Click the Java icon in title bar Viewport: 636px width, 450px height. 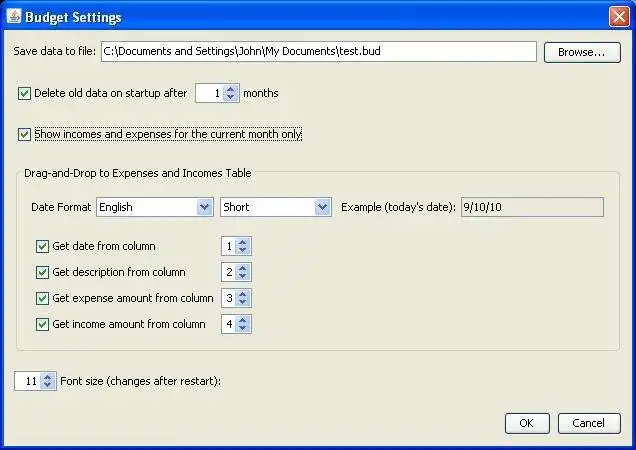13,17
